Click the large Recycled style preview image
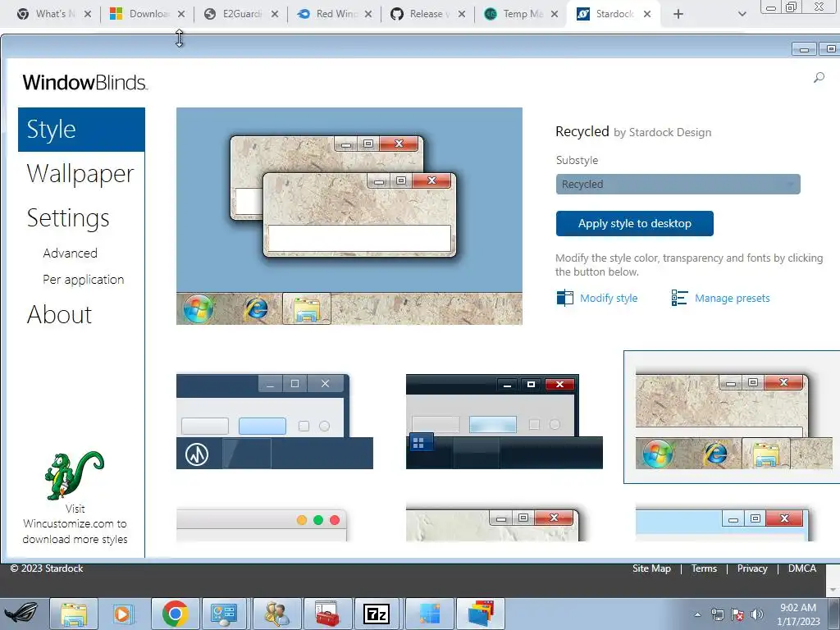Screen dimensions: 840x630 click(349, 216)
